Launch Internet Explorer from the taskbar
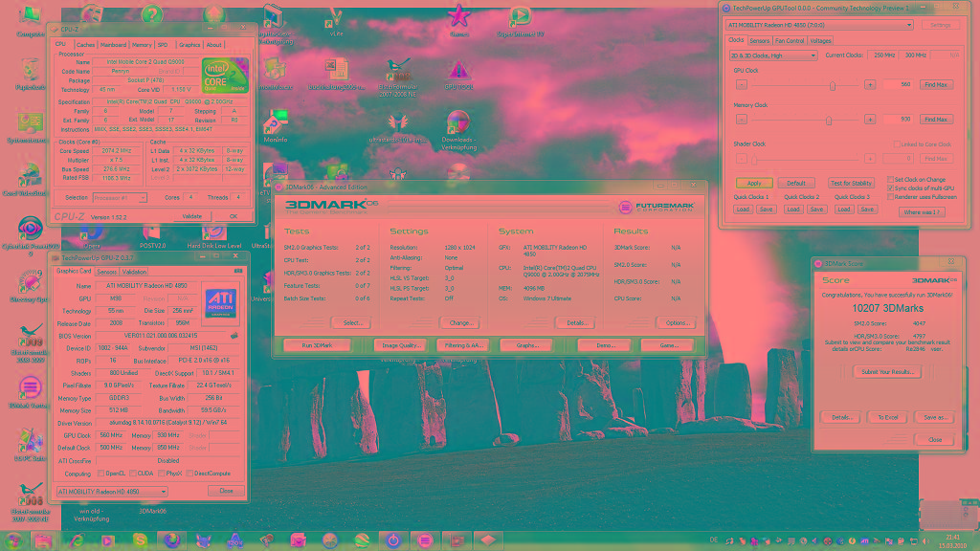 pos(76,540)
